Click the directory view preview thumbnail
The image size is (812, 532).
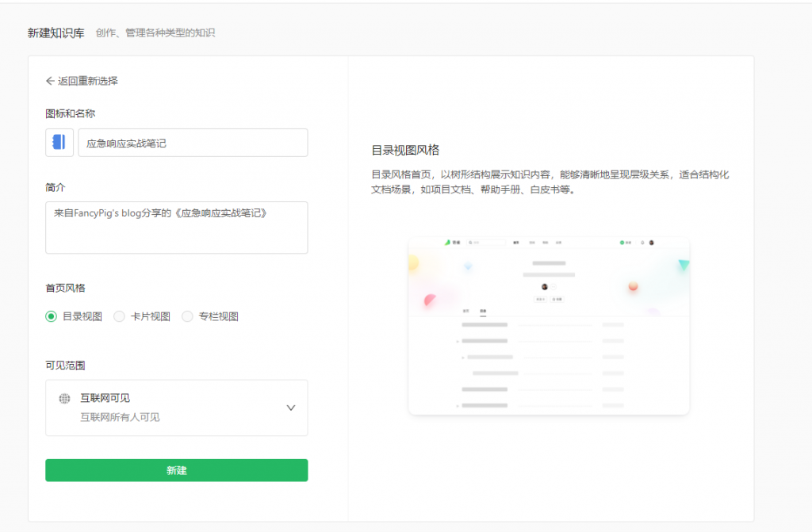point(549,327)
